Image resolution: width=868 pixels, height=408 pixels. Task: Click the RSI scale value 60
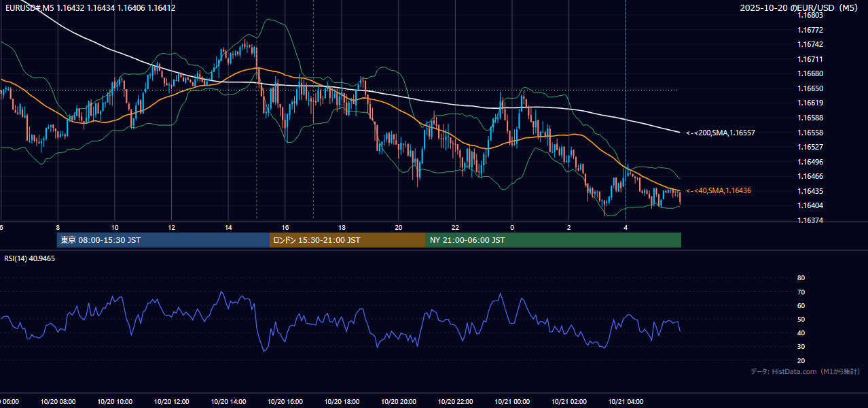[801, 305]
